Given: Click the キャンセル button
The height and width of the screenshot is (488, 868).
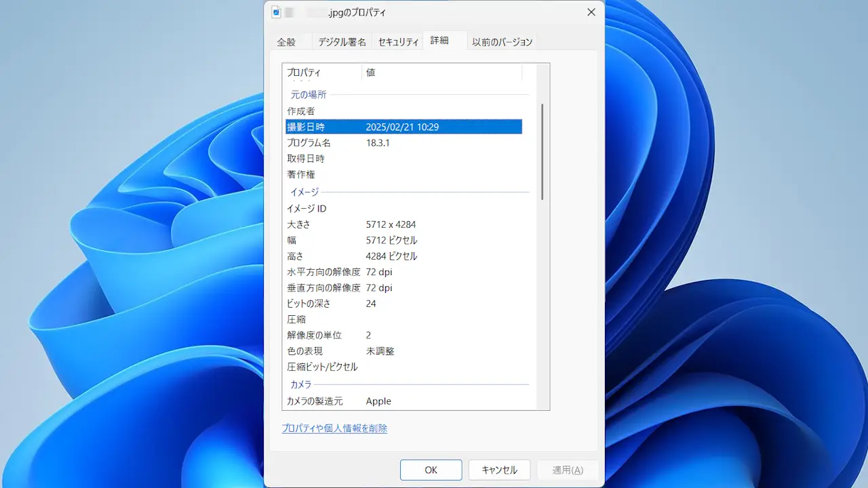Looking at the screenshot, I should pos(499,469).
